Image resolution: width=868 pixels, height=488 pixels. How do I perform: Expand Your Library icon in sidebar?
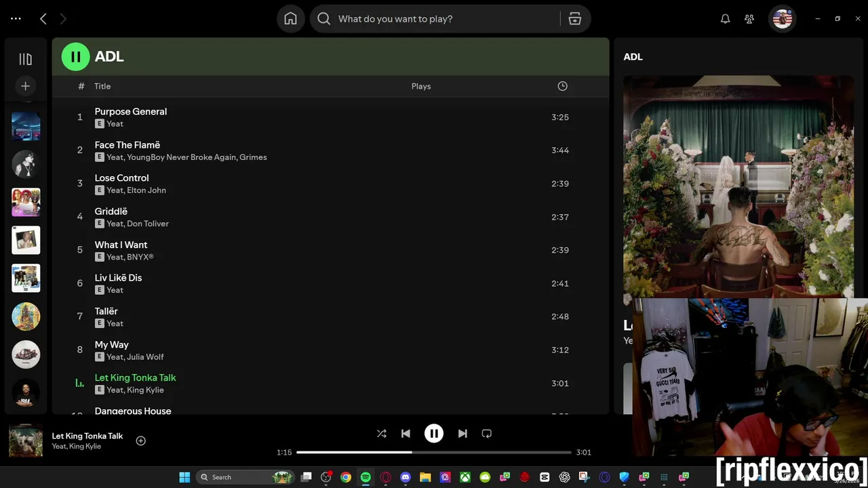click(x=26, y=60)
